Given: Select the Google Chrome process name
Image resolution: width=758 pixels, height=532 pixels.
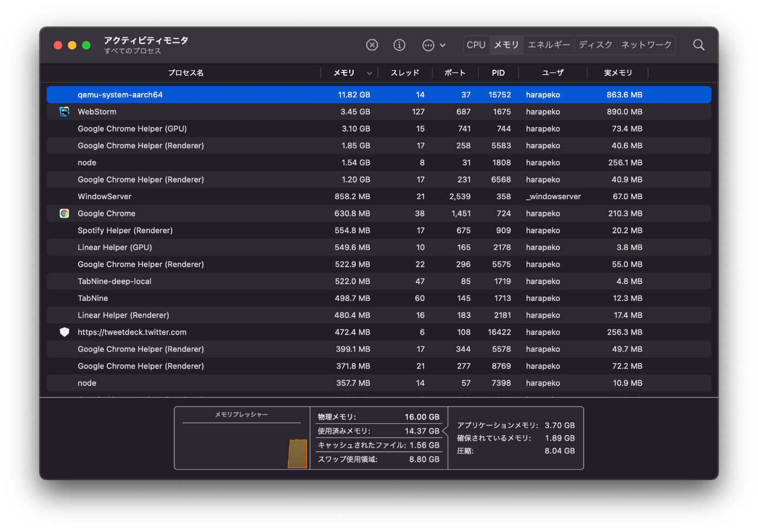Looking at the screenshot, I should tap(106, 213).
